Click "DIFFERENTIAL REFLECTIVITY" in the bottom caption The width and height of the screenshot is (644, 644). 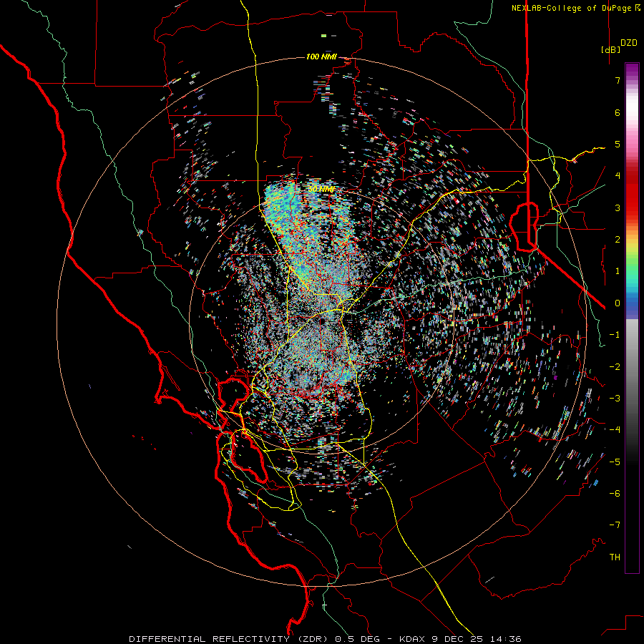point(210,639)
